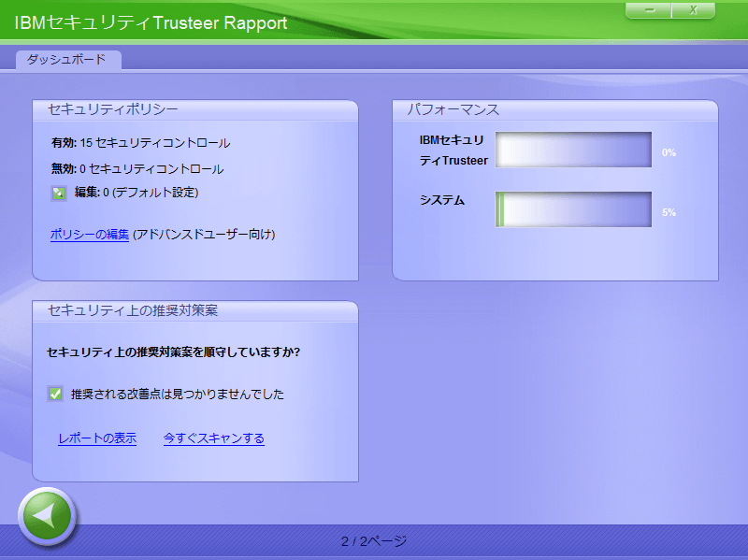Image resolution: width=748 pixels, height=560 pixels.
Task: Click the green back arrow button
Action: coord(47,516)
